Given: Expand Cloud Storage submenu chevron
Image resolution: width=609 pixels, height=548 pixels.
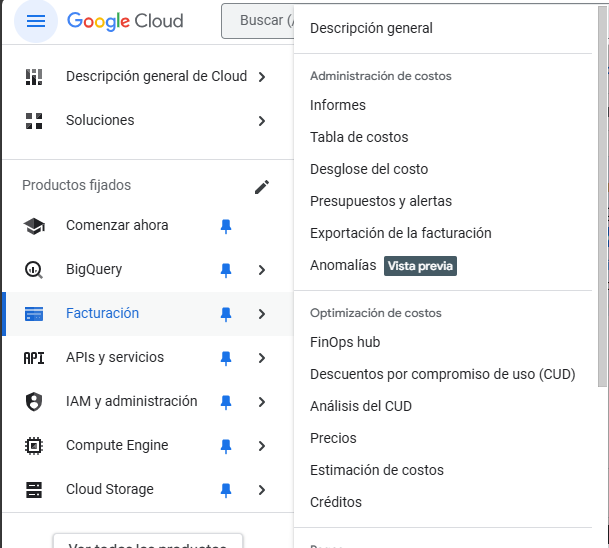Looking at the screenshot, I should (262, 490).
